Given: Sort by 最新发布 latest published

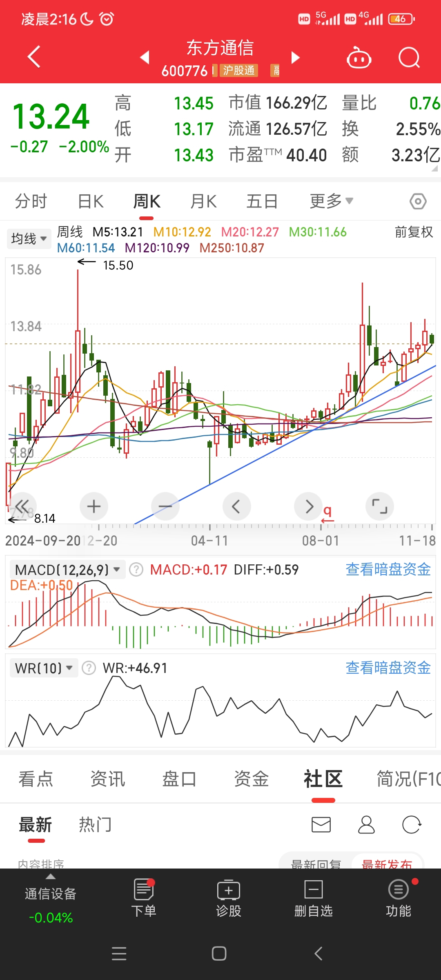Looking at the screenshot, I should point(387,863).
